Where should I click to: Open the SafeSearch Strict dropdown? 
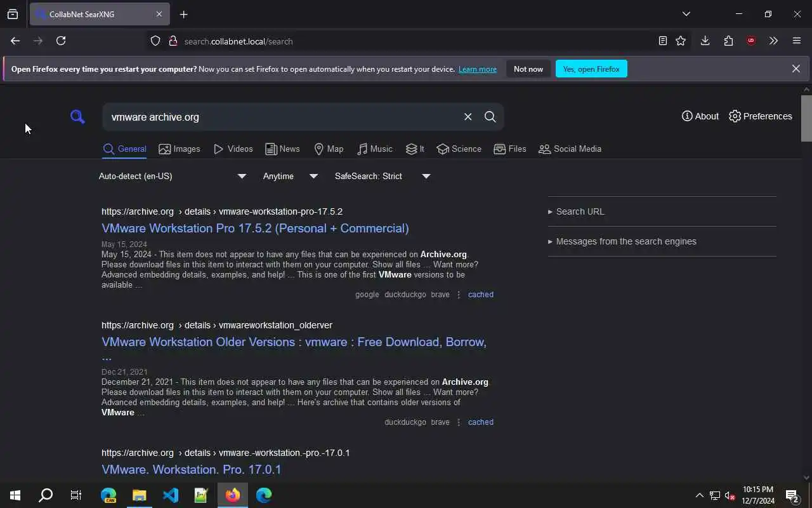383,176
